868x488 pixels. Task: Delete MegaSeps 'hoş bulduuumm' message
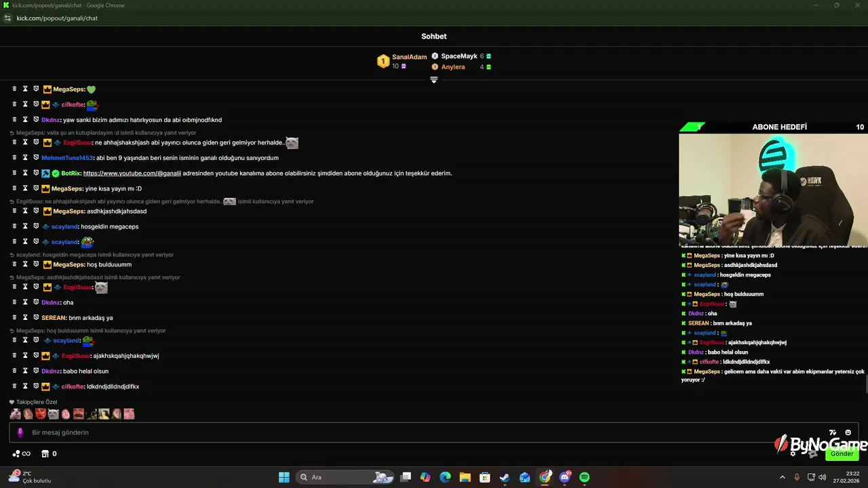tap(14, 264)
